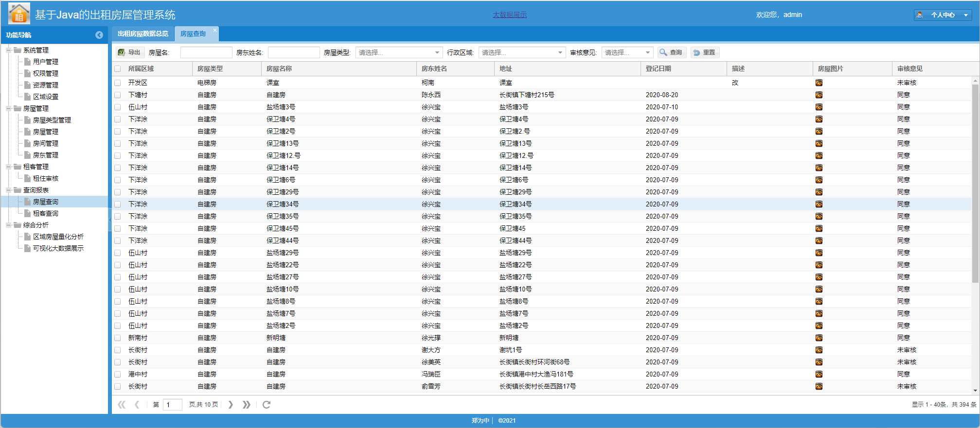The height and width of the screenshot is (428, 980).
Task: Check the 谢大方 row checkbox
Action: [x=118, y=350]
